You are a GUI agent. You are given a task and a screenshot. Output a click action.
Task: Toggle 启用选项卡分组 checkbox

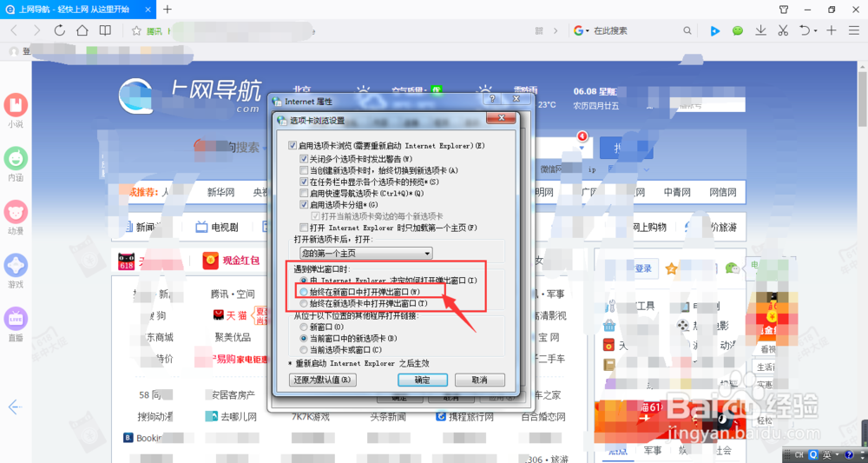click(303, 204)
